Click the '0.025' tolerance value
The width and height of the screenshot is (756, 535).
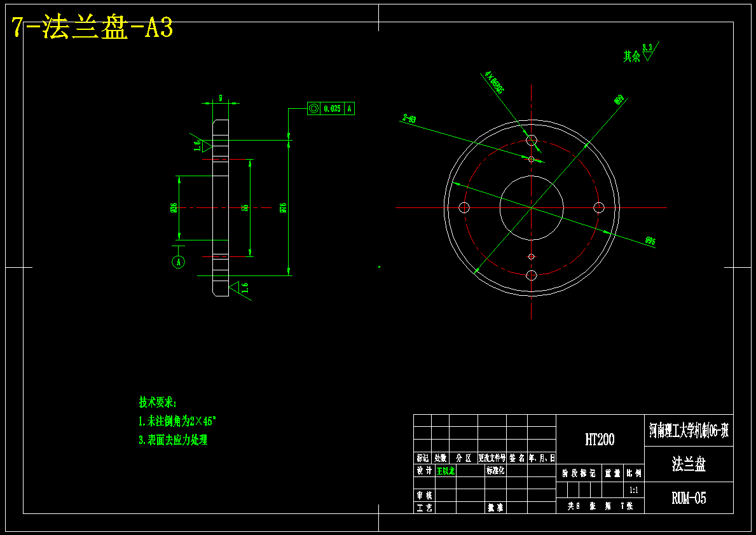point(332,109)
